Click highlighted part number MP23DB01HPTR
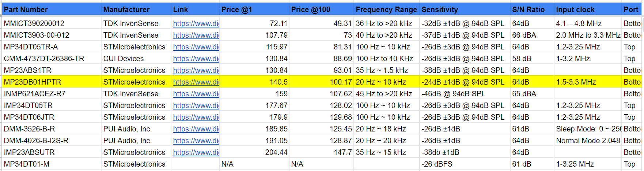Viewport: 644px width, 171px height. (52, 82)
